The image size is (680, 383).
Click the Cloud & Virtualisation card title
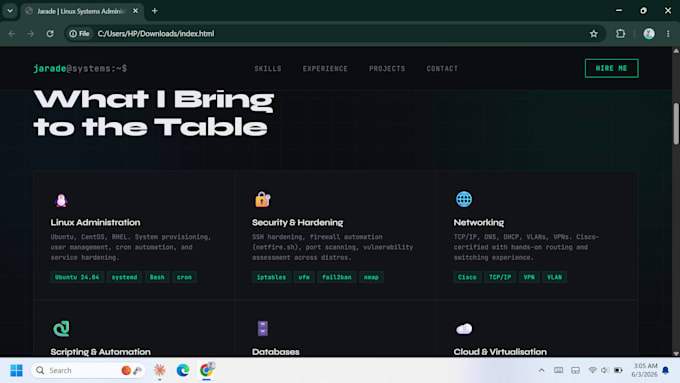pyautogui.click(x=500, y=351)
